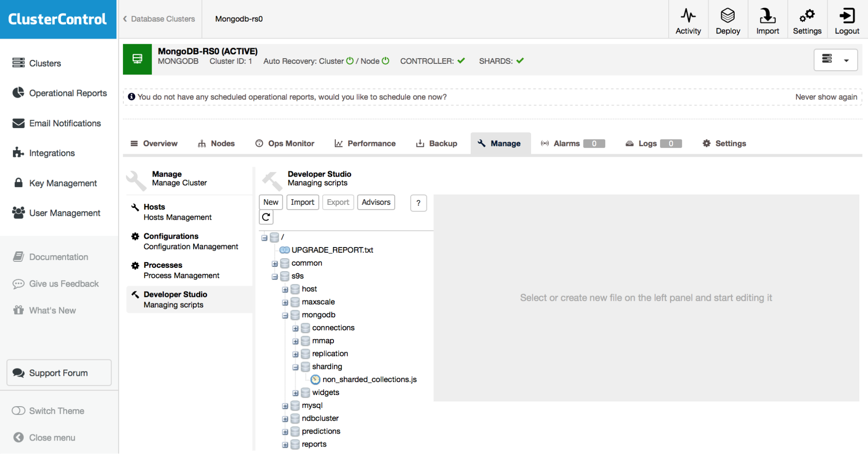
Task: Open the cluster actions dropdown menu
Action: click(835, 60)
